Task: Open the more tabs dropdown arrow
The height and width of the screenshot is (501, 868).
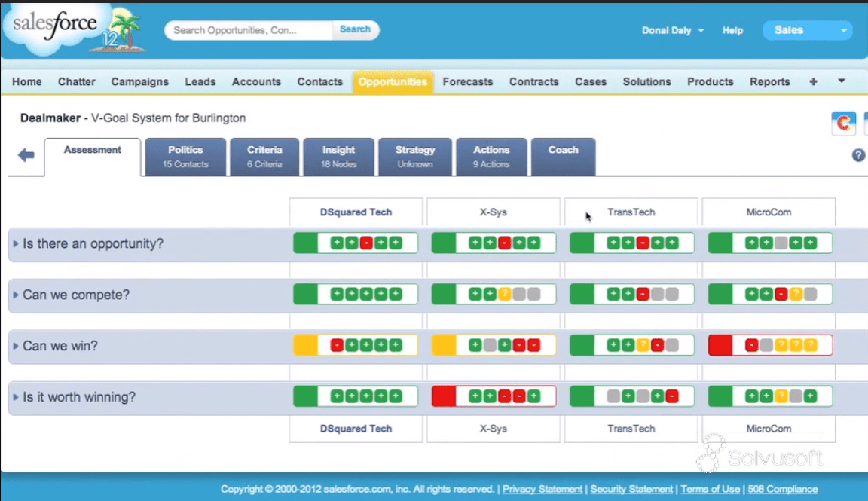Action: [842, 81]
